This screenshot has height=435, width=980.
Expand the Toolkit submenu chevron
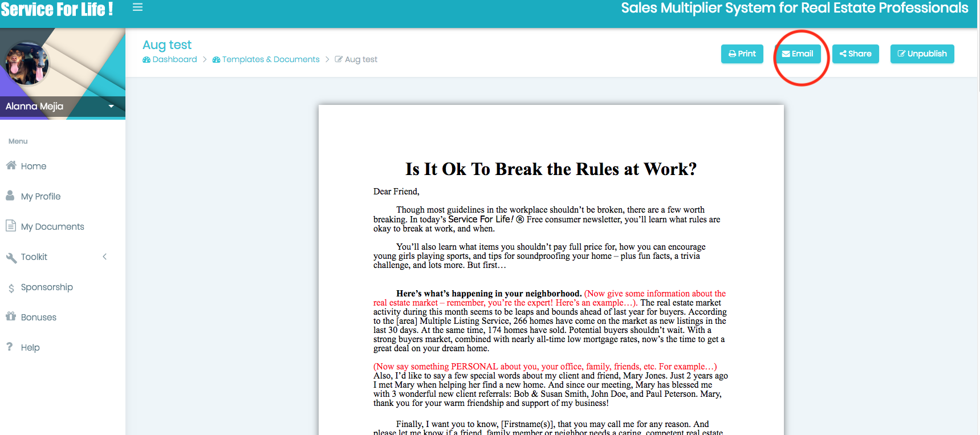(105, 257)
